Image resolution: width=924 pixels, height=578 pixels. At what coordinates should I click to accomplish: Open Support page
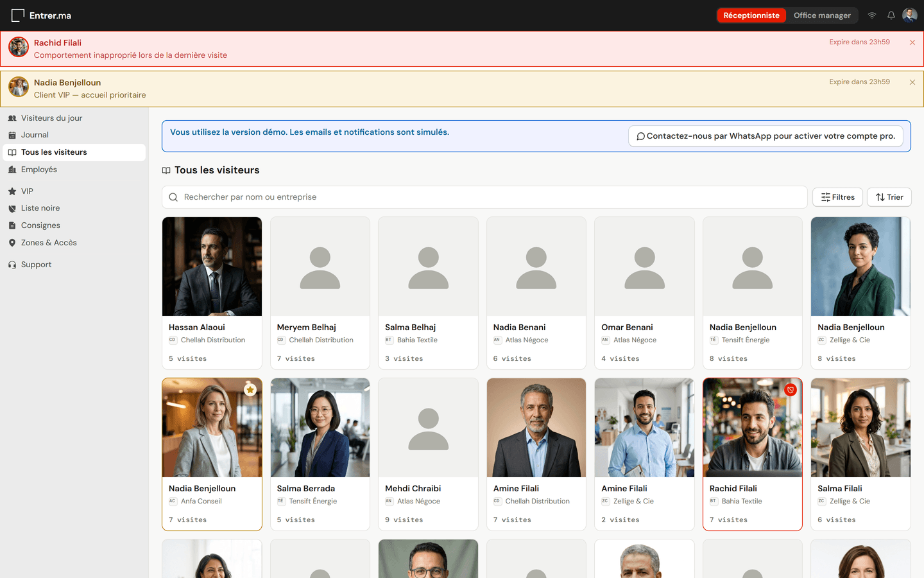pos(74,265)
